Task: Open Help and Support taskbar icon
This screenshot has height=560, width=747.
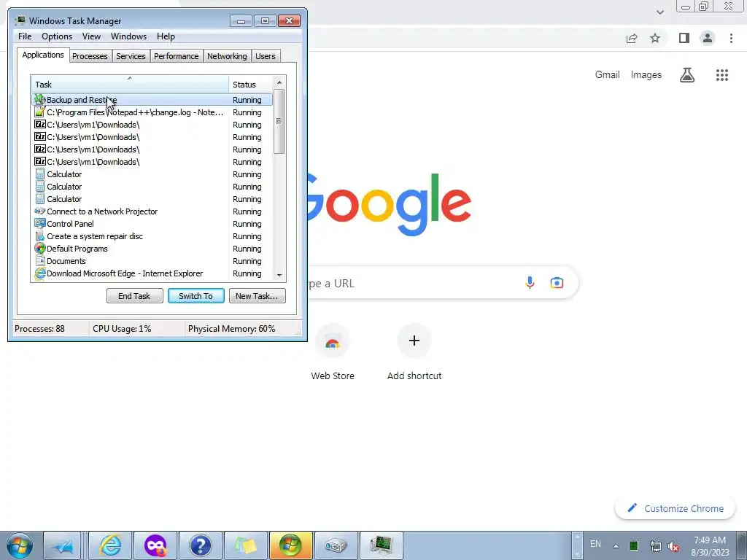Action: coord(200,545)
